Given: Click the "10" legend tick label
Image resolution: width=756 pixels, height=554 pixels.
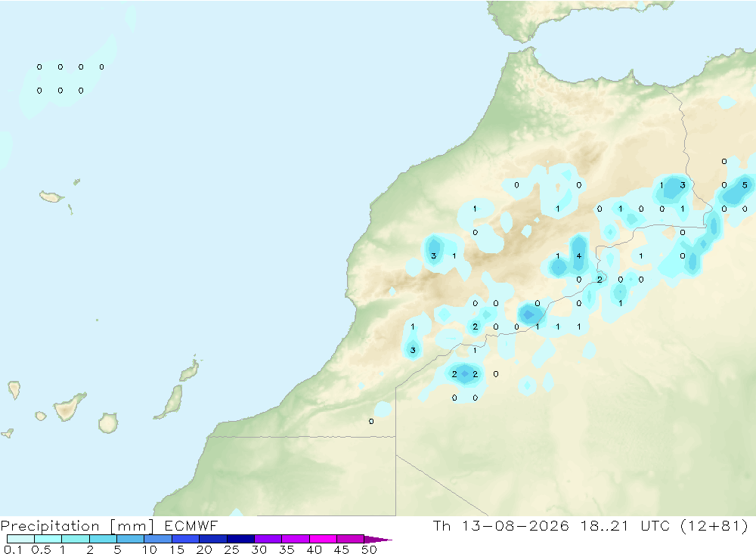Looking at the screenshot, I should click(150, 549).
